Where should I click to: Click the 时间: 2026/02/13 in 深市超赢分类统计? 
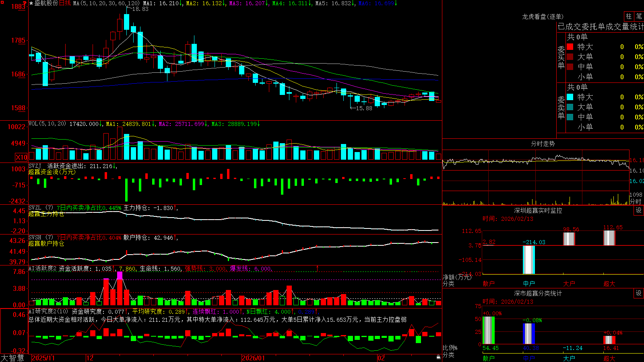508,302
